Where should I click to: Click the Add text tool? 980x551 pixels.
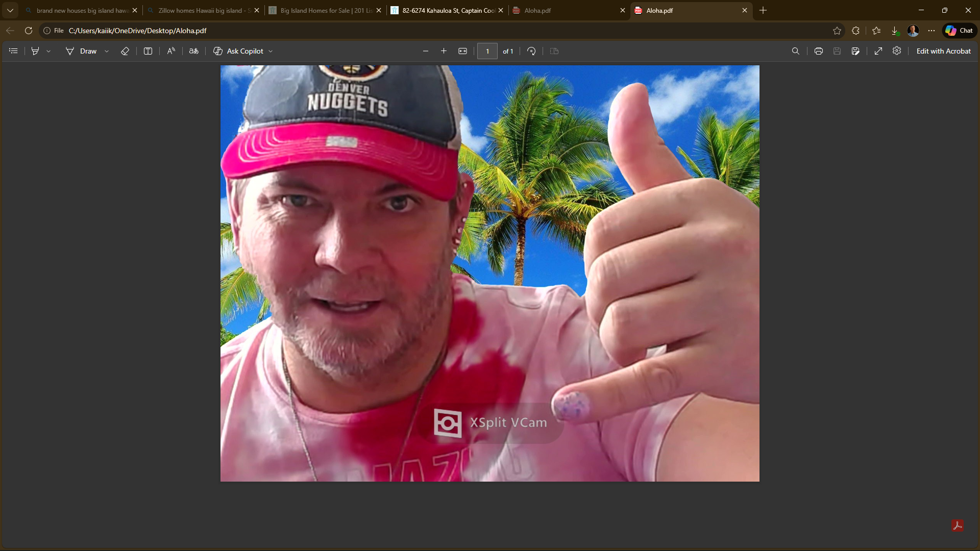[148, 51]
